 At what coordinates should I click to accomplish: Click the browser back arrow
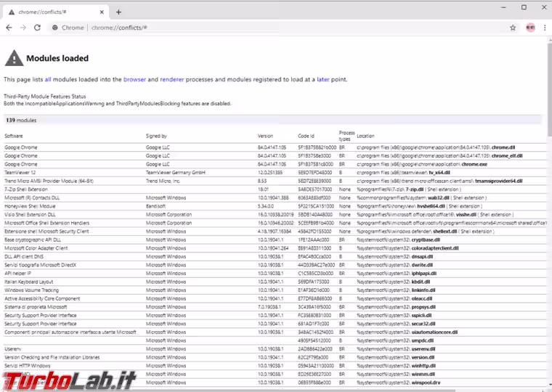tap(9, 28)
